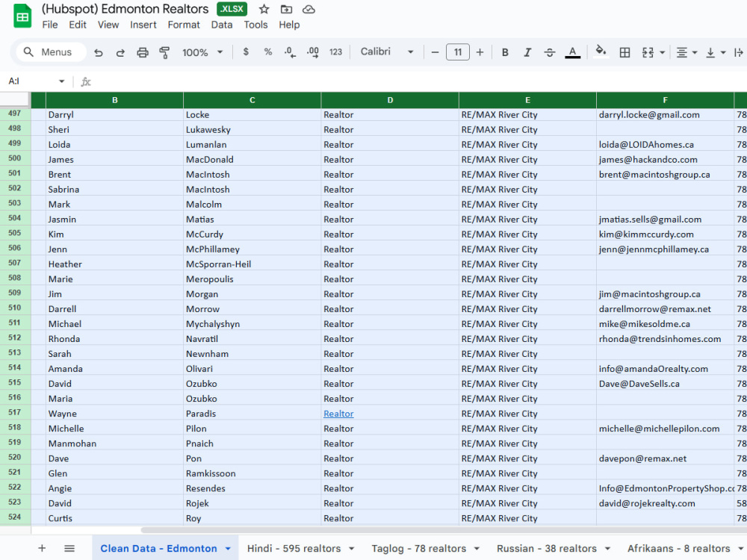Select row 510 header
The width and height of the screenshot is (747, 560).
coord(15,308)
